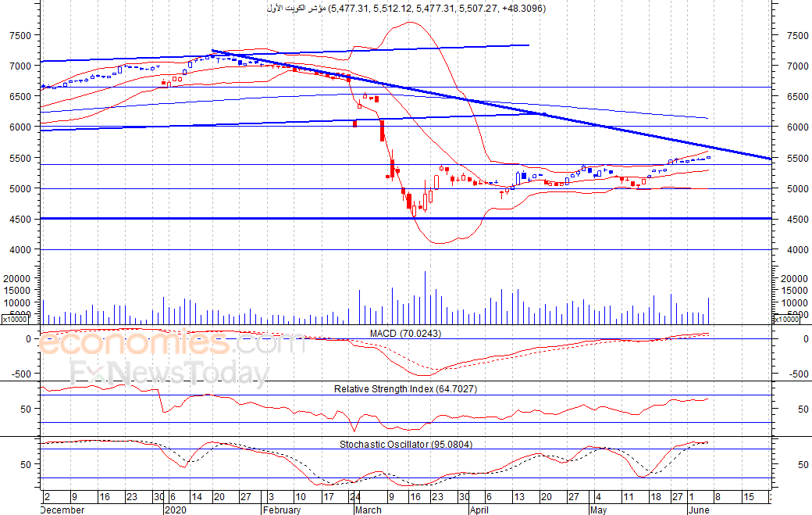Click the Stochastic Oscillator (95.0804) title

[x=406, y=445]
